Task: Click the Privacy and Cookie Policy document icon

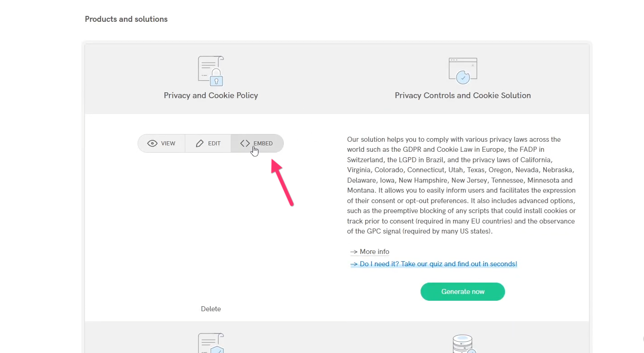Action: click(211, 71)
